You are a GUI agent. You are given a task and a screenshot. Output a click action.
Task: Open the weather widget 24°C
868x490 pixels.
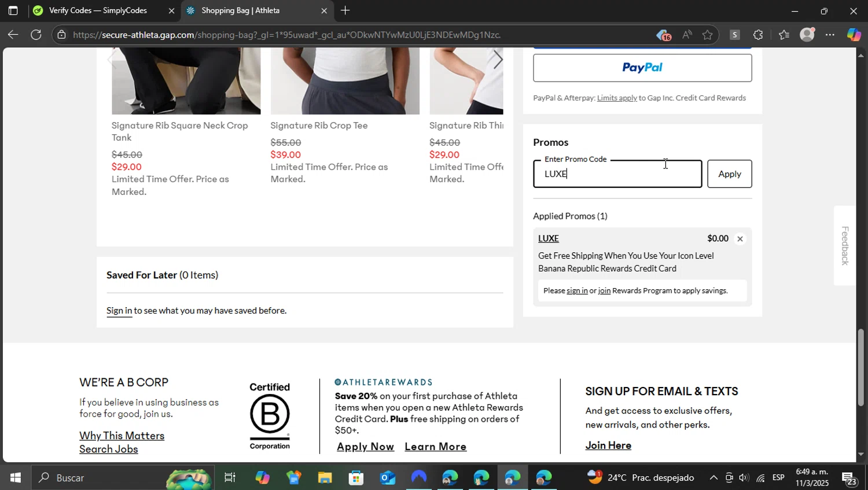[641, 478]
